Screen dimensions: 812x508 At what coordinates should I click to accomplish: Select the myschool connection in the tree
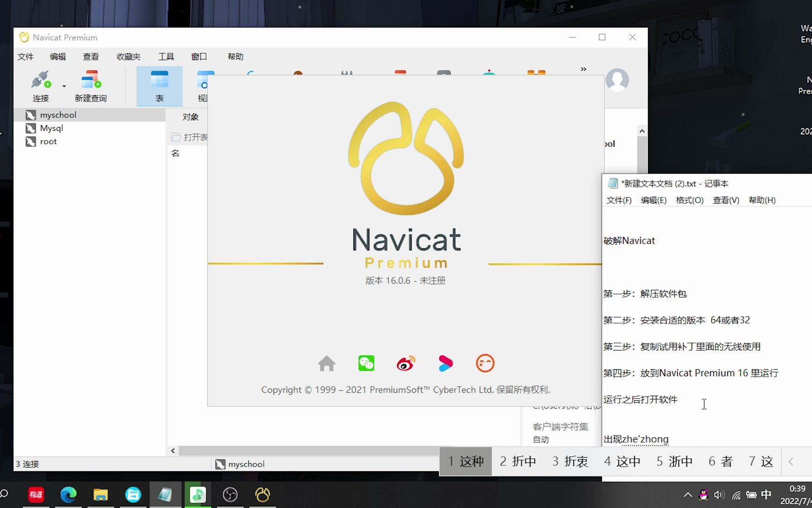90,115
